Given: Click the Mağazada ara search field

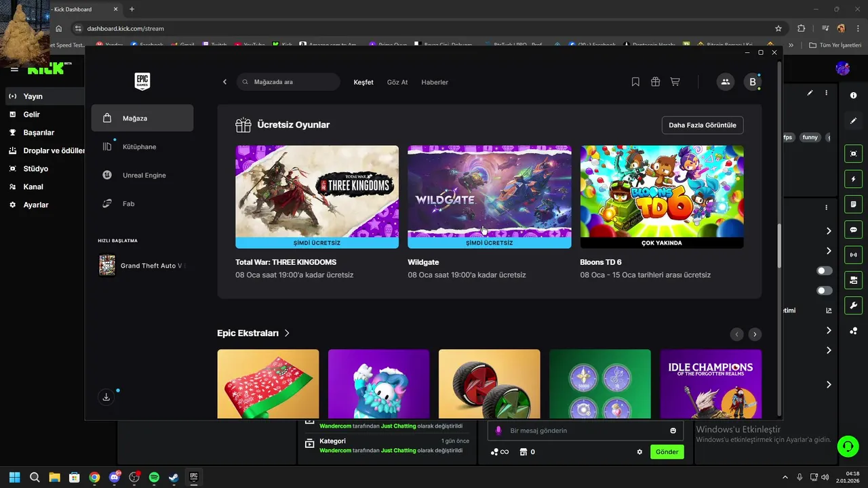Looking at the screenshot, I should pos(288,82).
